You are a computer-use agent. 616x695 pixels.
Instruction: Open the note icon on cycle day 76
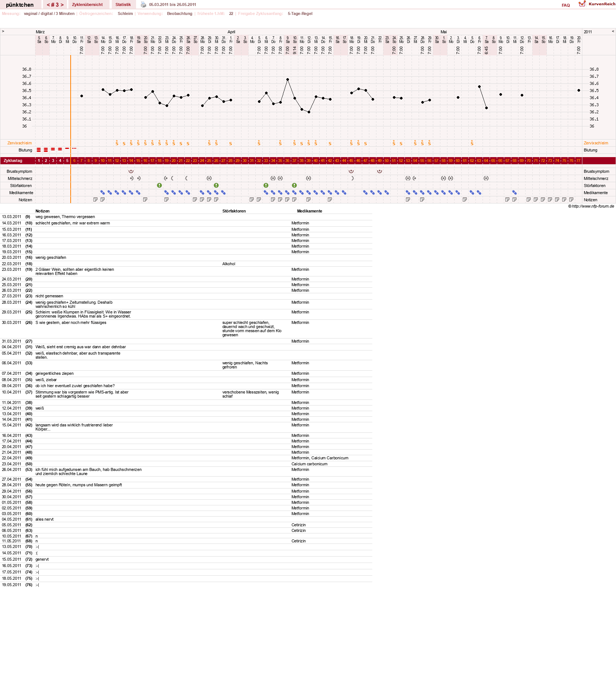572,200
